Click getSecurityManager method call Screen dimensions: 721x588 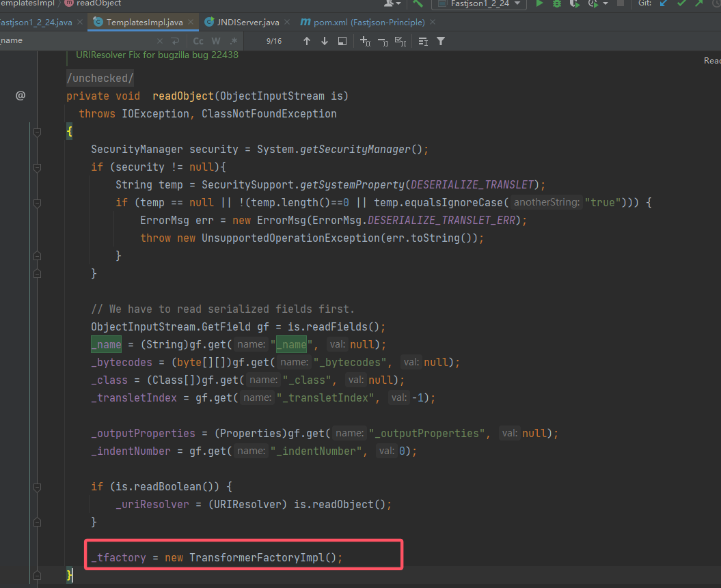pyautogui.click(x=355, y=150)
